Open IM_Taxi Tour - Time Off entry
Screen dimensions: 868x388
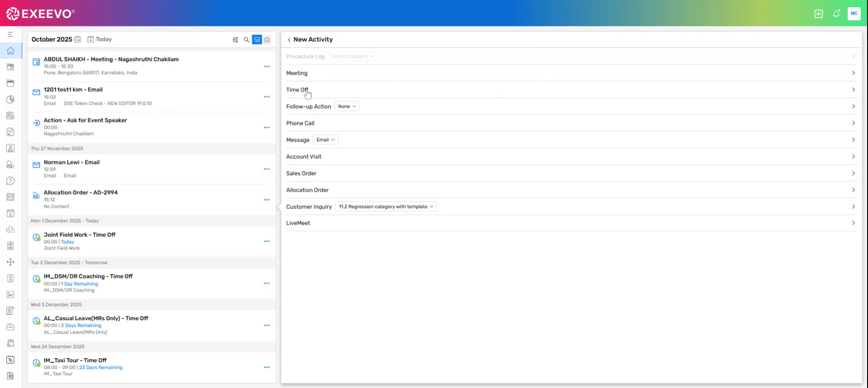(x=75, y=360)
